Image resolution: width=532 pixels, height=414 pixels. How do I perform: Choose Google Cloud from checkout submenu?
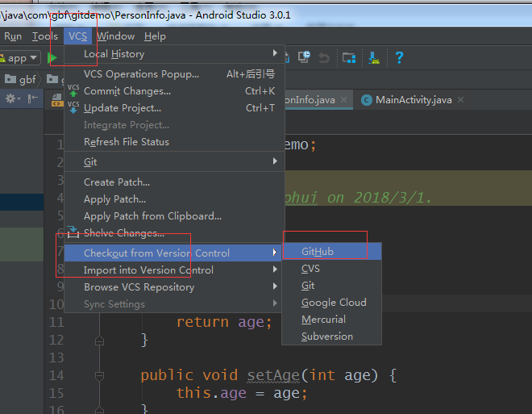pyautogui.click(x=332, y=303)
